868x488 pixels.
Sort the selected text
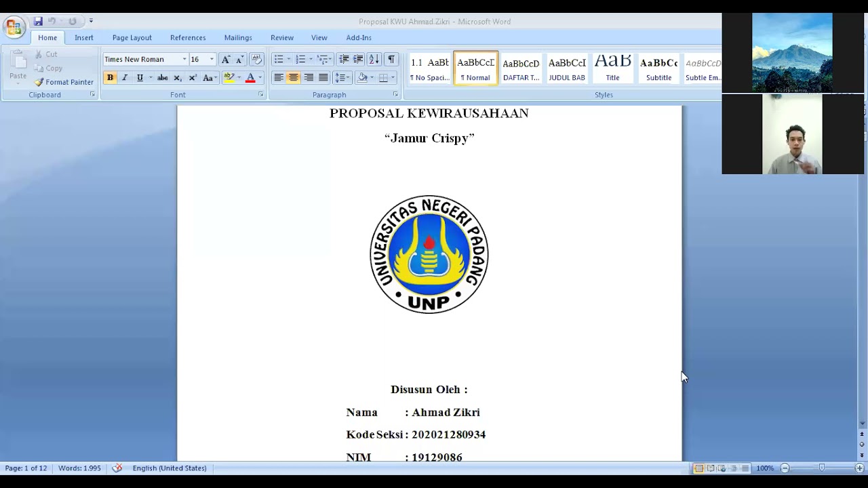coord(374,59)
